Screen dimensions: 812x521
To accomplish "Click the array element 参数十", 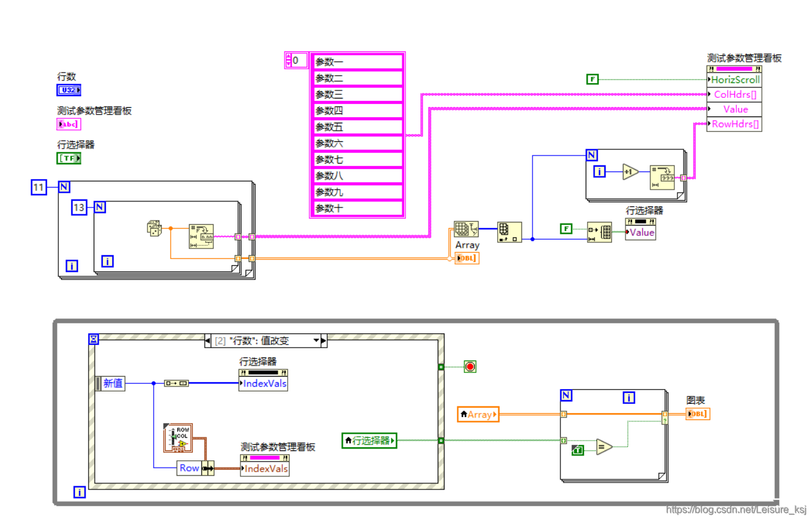I will point(358,208).
